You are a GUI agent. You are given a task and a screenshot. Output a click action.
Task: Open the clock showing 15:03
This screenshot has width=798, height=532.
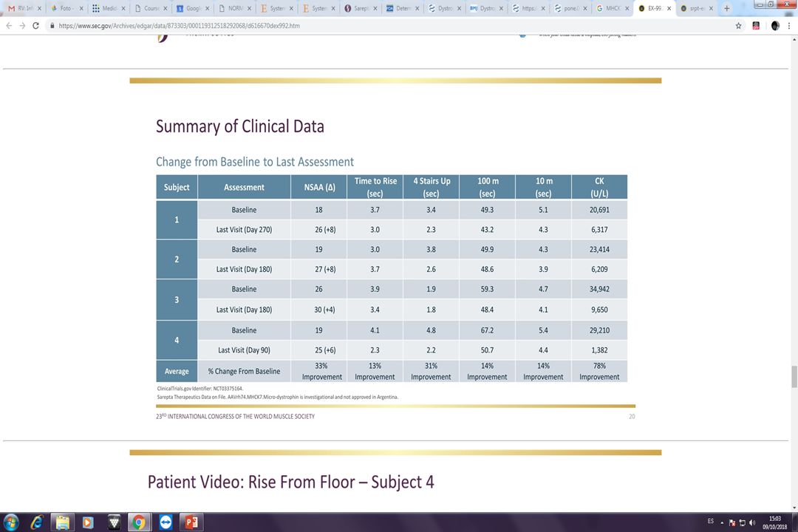[774, 523]
